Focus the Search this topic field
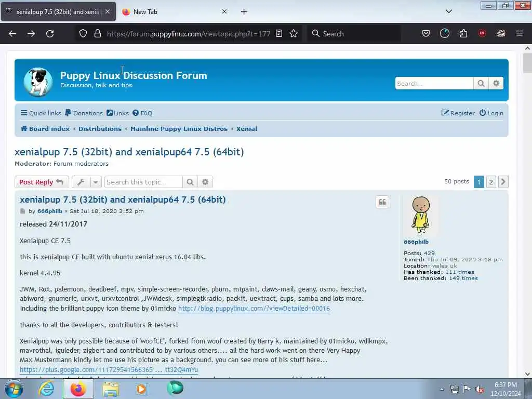The image size is (532, 399). point(143,182)
